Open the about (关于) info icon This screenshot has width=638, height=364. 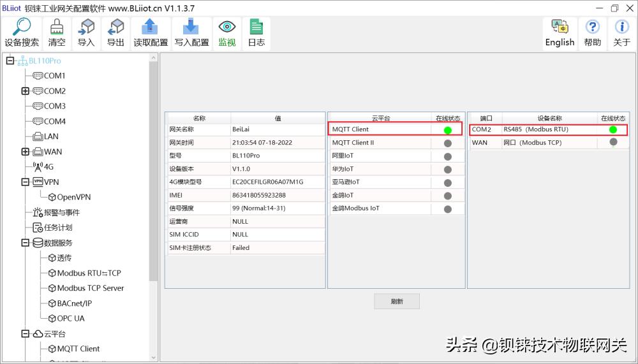[x=621, y=33]
